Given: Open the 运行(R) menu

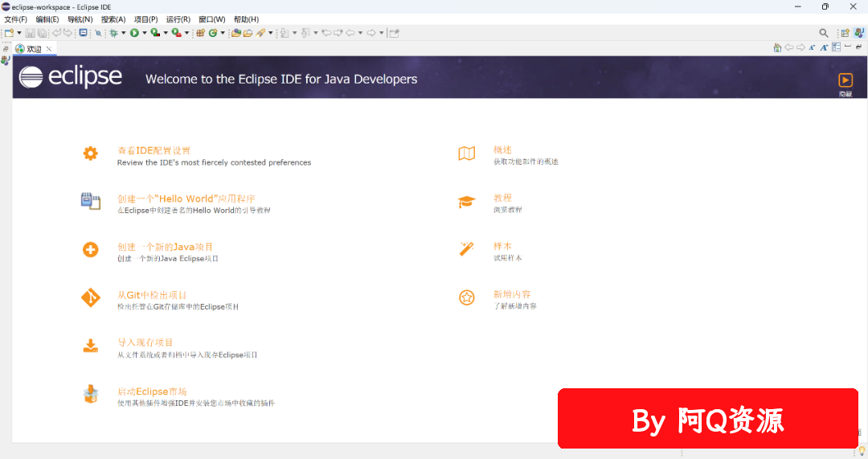Looking at the screenshot, I should [178, 19].
